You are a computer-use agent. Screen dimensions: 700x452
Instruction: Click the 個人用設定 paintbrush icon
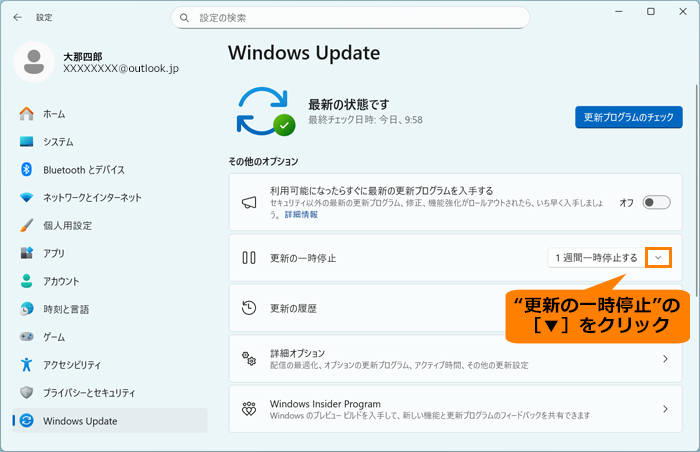tap(26, 225)
